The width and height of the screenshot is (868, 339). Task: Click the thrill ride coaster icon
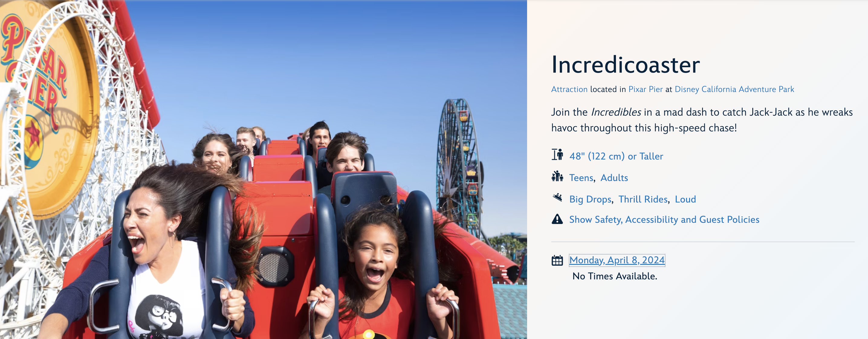557,197
